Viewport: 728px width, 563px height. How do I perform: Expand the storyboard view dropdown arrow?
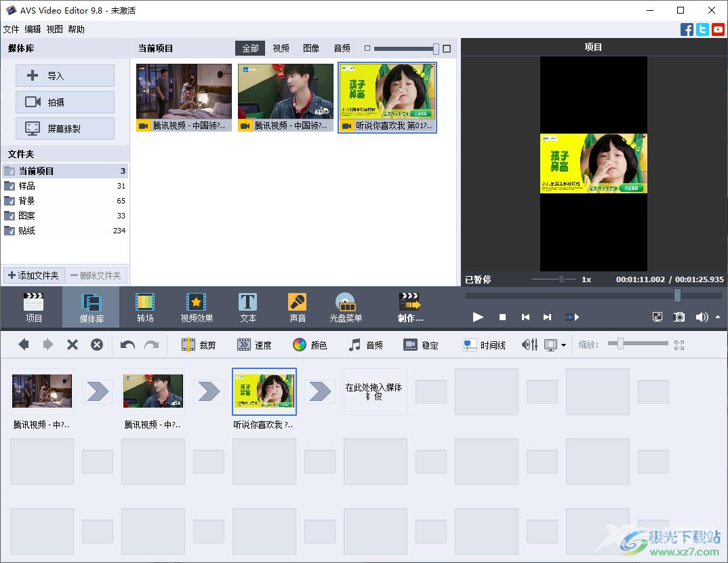tap(564, 345)
